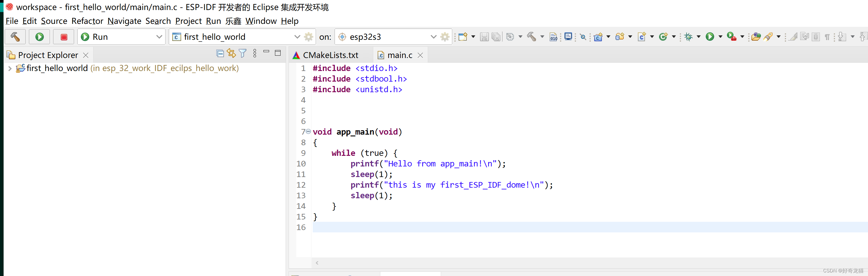The width and height of the screenshot is (868, 276).
Task: Click the New C/C++ Project icon
Action: [598, 37]
